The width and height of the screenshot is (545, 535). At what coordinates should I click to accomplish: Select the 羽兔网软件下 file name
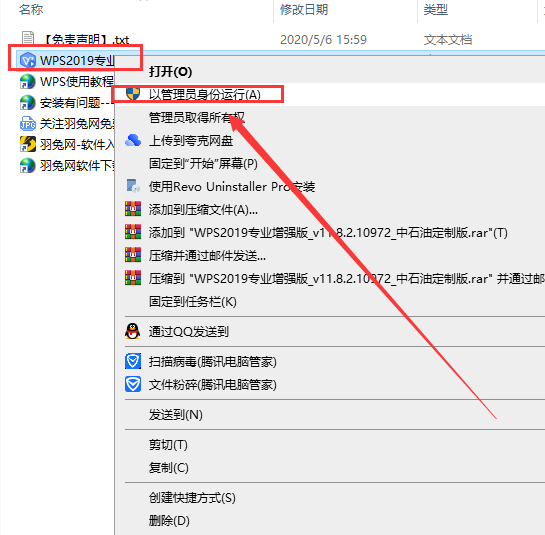(77, 165)
